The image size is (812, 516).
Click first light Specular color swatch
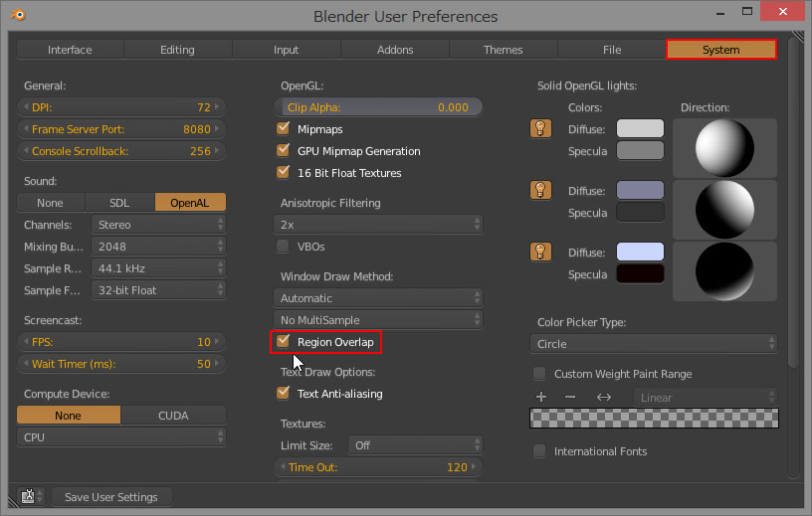[640, 150]
